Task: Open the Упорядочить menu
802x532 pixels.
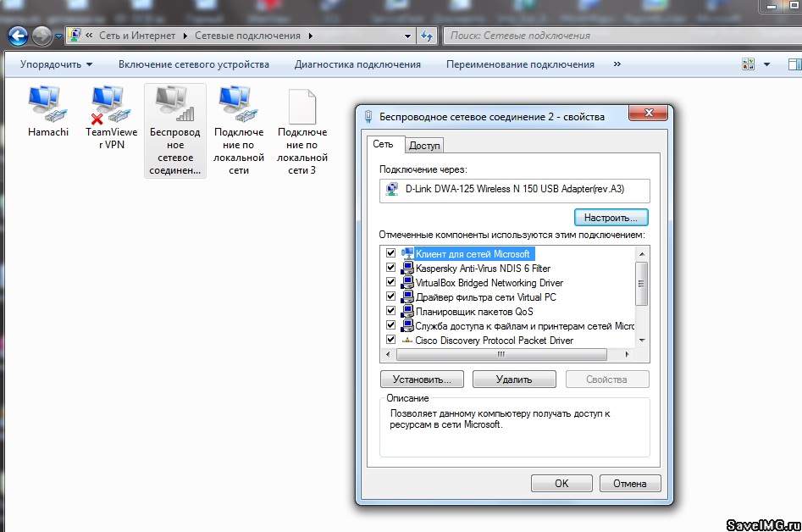Action: click(56, 64)
